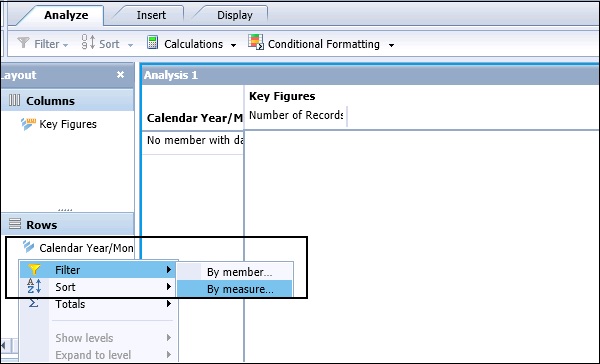600x364 pixels.
Task: Click the Conditional Formatting icon
Action: (256, 42)
